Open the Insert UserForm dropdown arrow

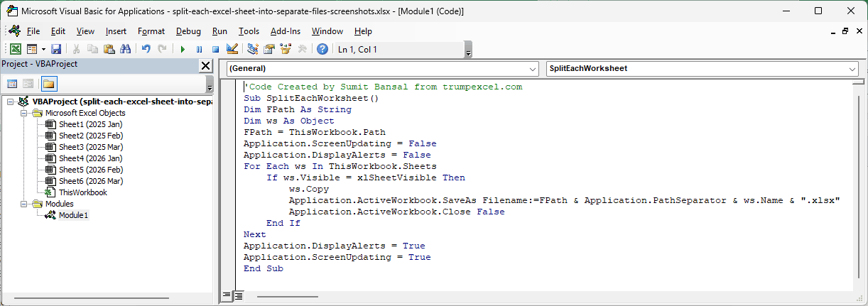[x=43, y=49]
